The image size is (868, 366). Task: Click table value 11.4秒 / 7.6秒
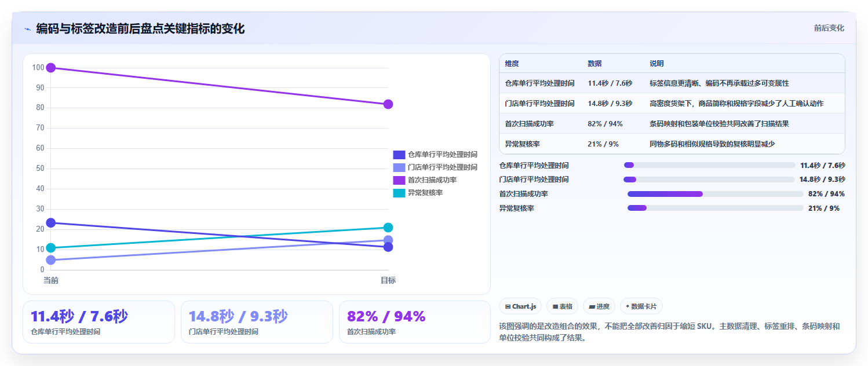point(610,83)
